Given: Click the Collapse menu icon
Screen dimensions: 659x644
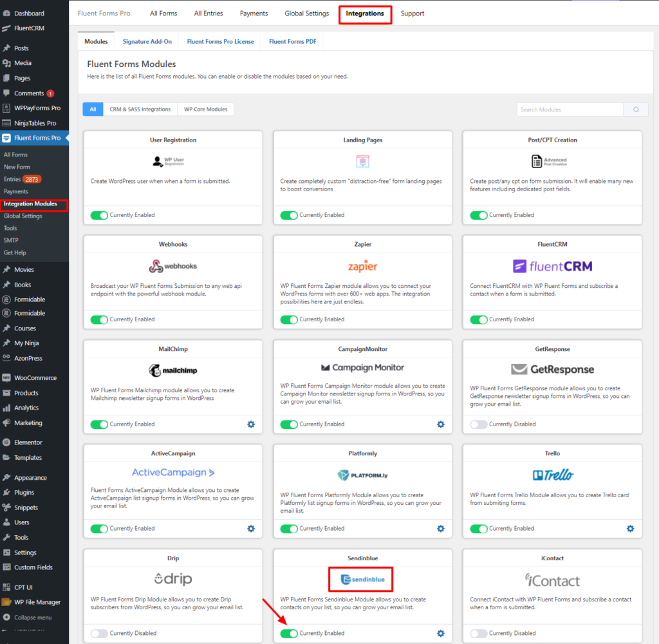Looking at the screenshot, I should click(6, 617).
